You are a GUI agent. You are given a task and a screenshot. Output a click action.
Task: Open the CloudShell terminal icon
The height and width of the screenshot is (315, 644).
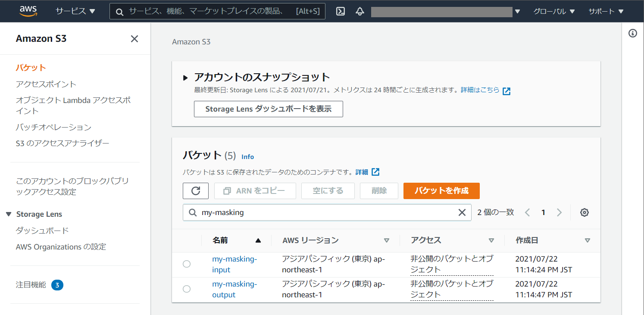(x=341, y=11)
